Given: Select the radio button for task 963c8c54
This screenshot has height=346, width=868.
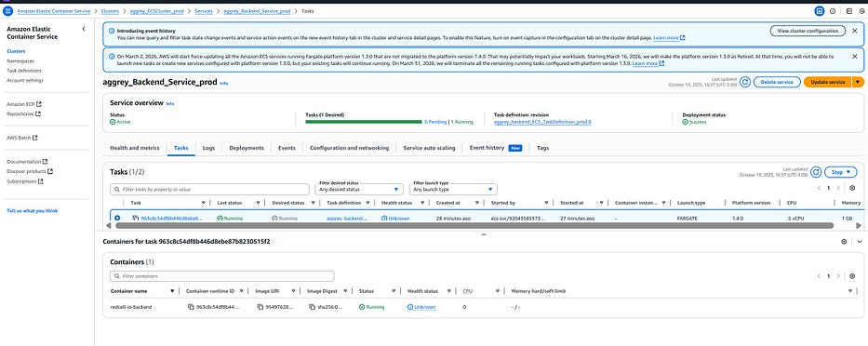Looking at the screenshot, I should (117, 219).
